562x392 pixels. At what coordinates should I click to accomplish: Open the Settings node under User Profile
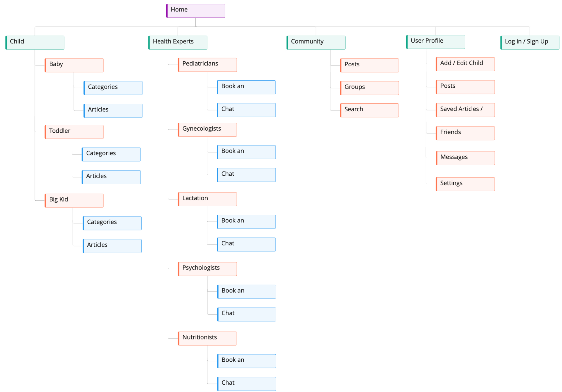coord(465,184)
